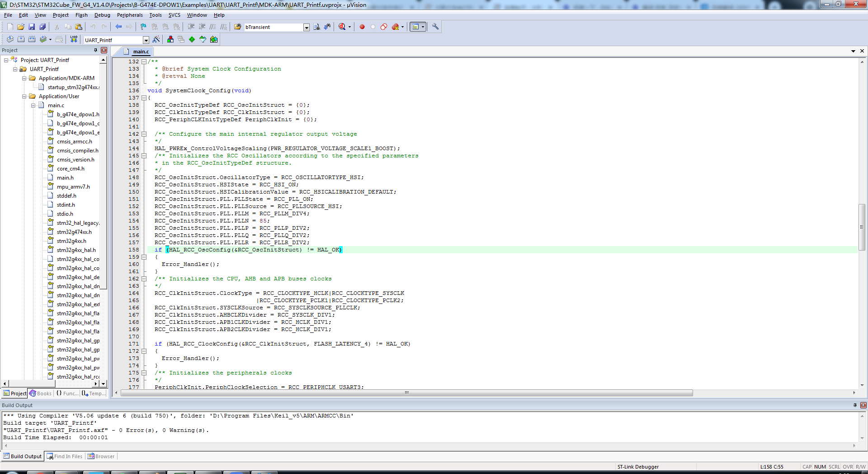
Task: Start the debug session with magnifier icon
Action: [x=342, y=27]
